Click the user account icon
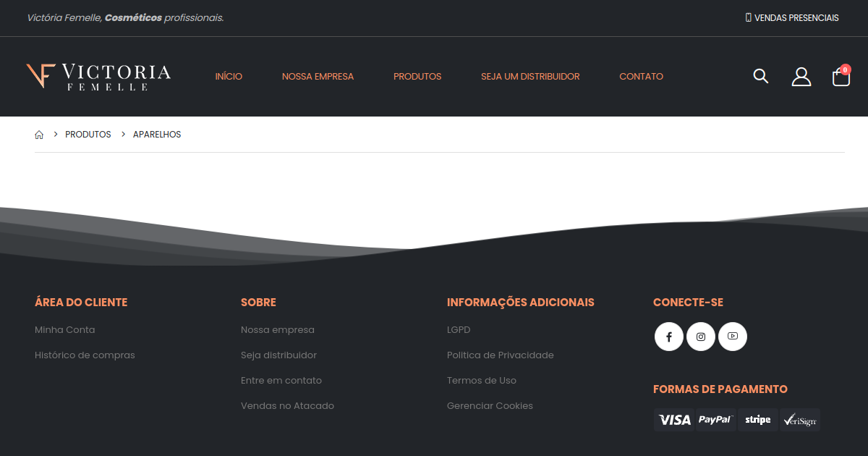 [x=801, y=77]
